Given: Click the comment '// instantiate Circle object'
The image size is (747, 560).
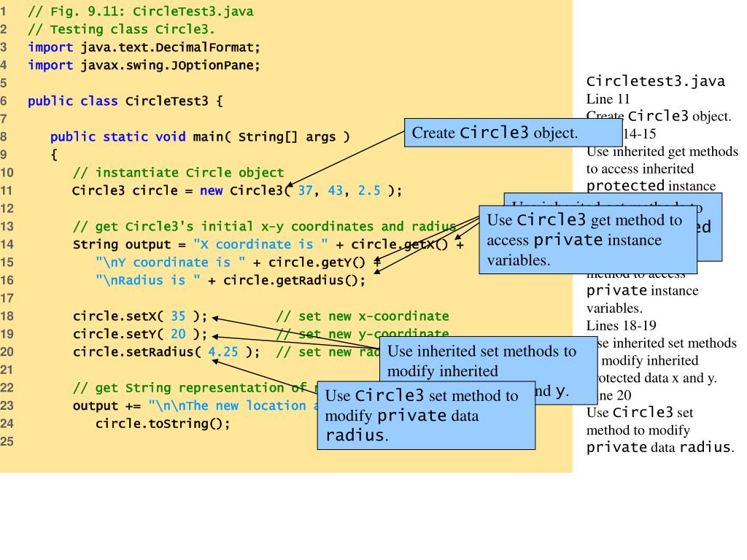Looking at the screenshot, I should point(179,173).
